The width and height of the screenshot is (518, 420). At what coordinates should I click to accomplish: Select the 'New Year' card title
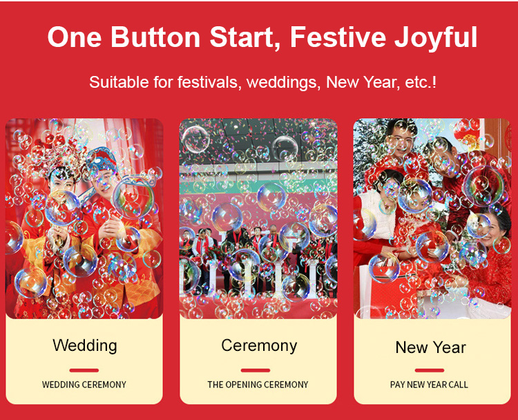430,347
